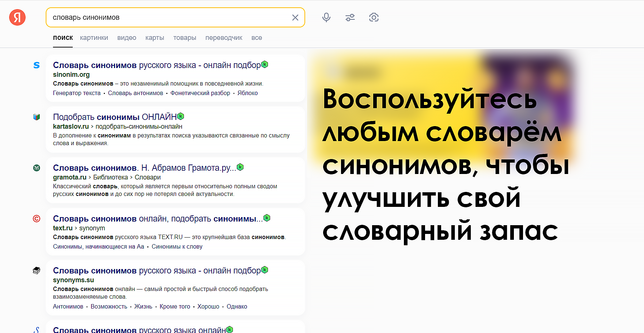The height and width of the screenshot is (333, 644).
Task: Open Возможность sitelink
Action: (x=109, y=307)
